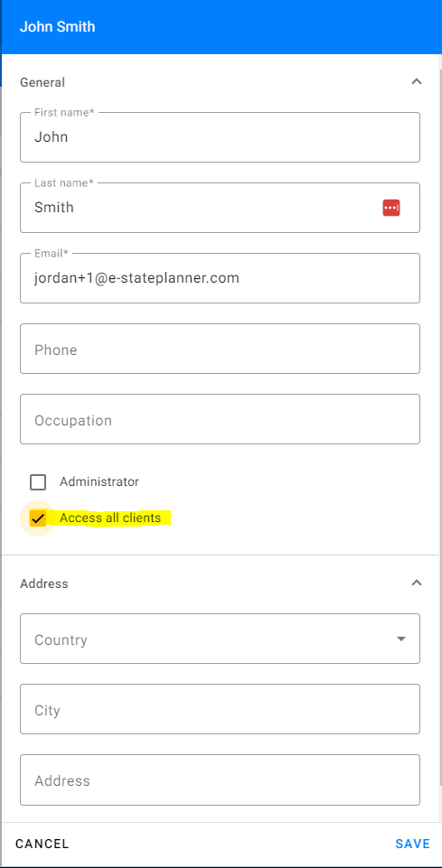This screenshot has height=868, width=442.
Task: Click the City input field
Action: (220, 709)
